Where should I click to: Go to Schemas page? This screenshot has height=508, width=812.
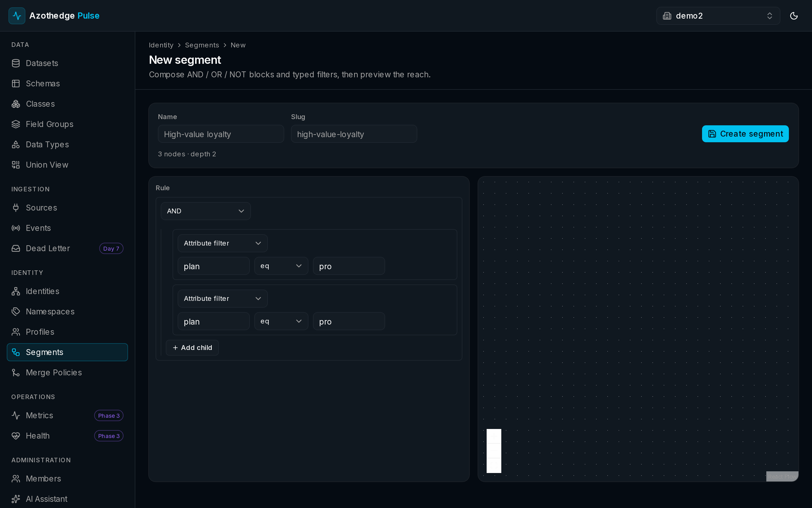[67, 84]
